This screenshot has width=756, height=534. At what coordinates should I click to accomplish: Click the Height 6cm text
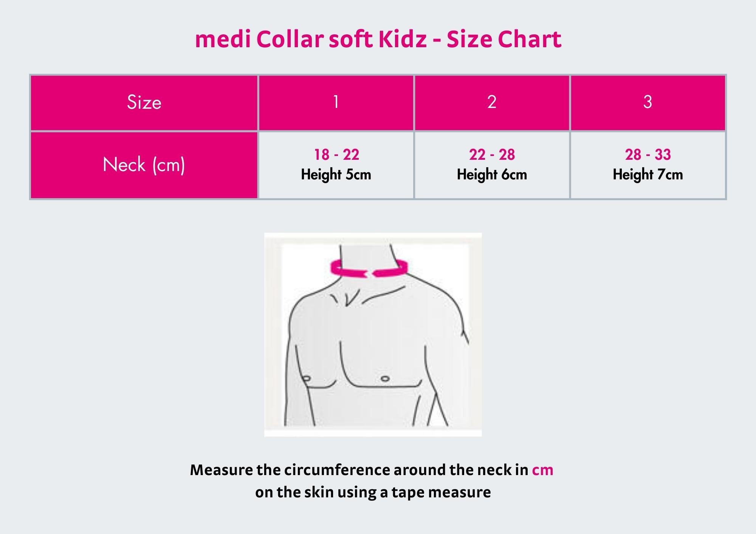tap(492, 174)
